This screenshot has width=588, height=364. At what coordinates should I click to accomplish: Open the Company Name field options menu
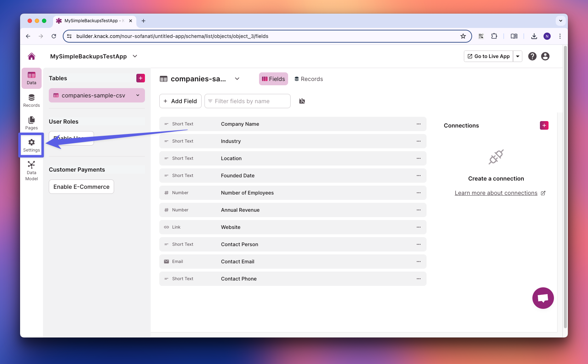point(418,124)
